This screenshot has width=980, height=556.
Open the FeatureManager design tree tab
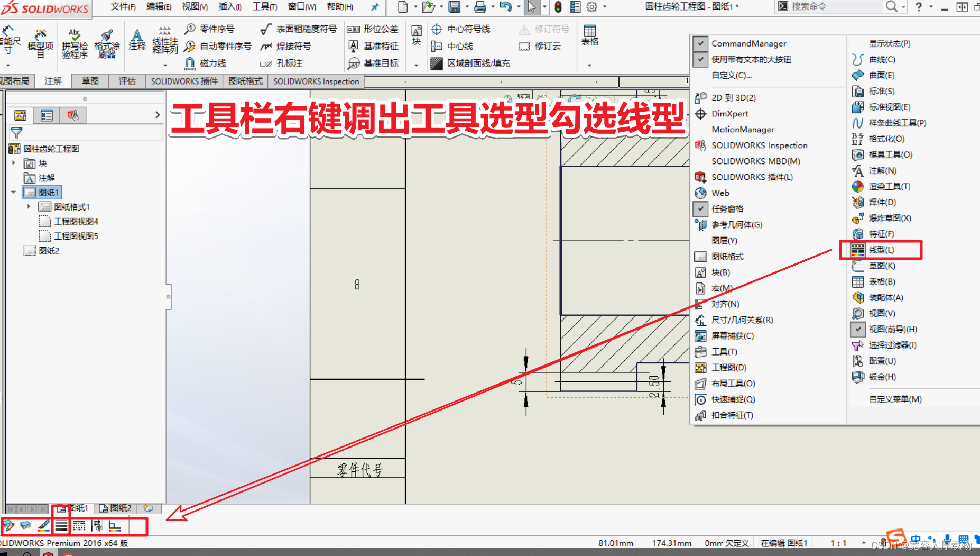(x=21, y=115)
